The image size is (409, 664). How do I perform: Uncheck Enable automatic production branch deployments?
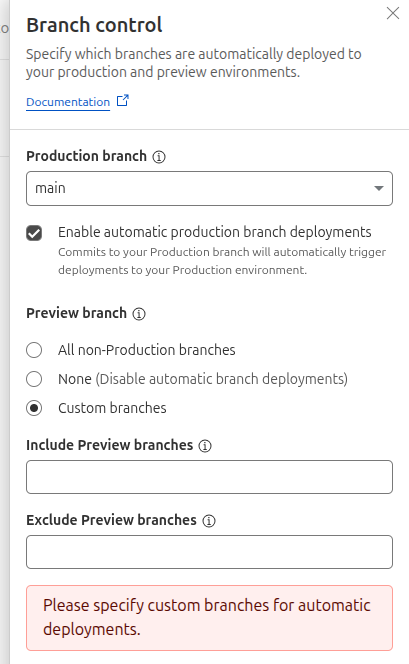pos(34,233)
